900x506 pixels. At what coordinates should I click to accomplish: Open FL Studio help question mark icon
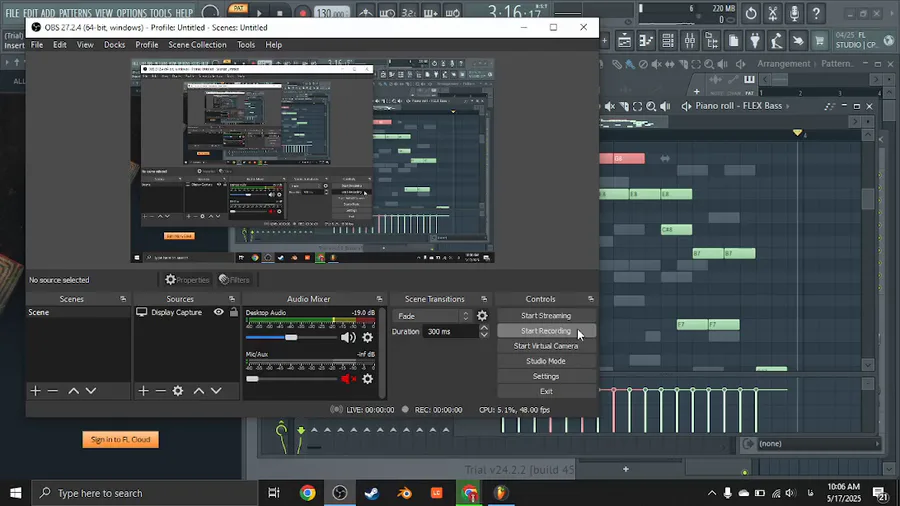click(x=816, y=13)
